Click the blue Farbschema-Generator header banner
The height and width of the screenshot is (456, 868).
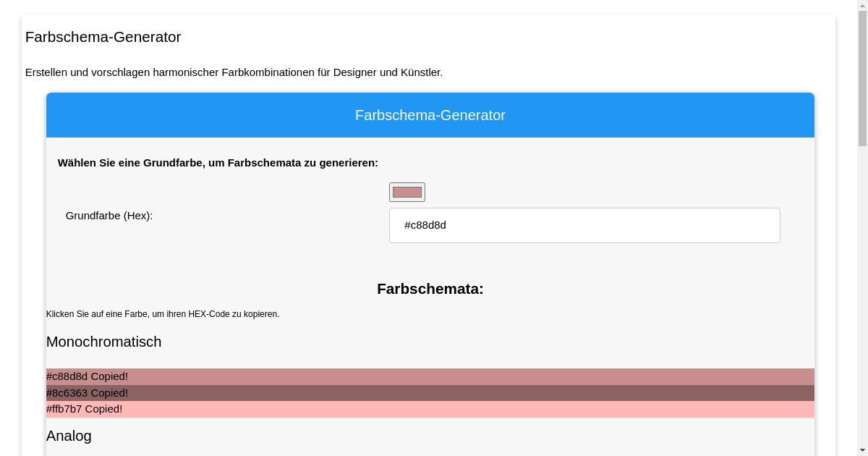[x=430, y=115]
